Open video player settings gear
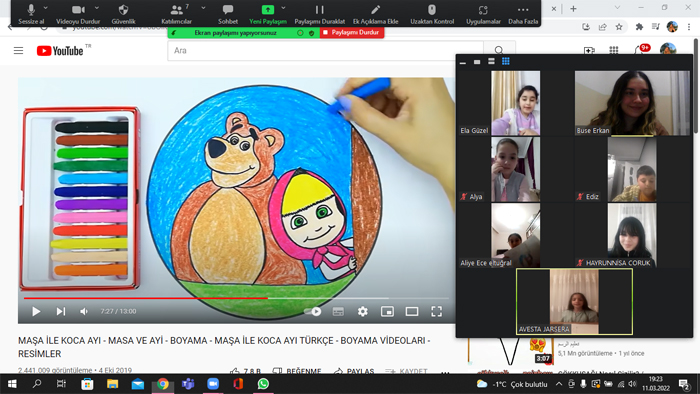Viewport: 700px width, 394px height. pyautogui.click(x=362, y=311)
